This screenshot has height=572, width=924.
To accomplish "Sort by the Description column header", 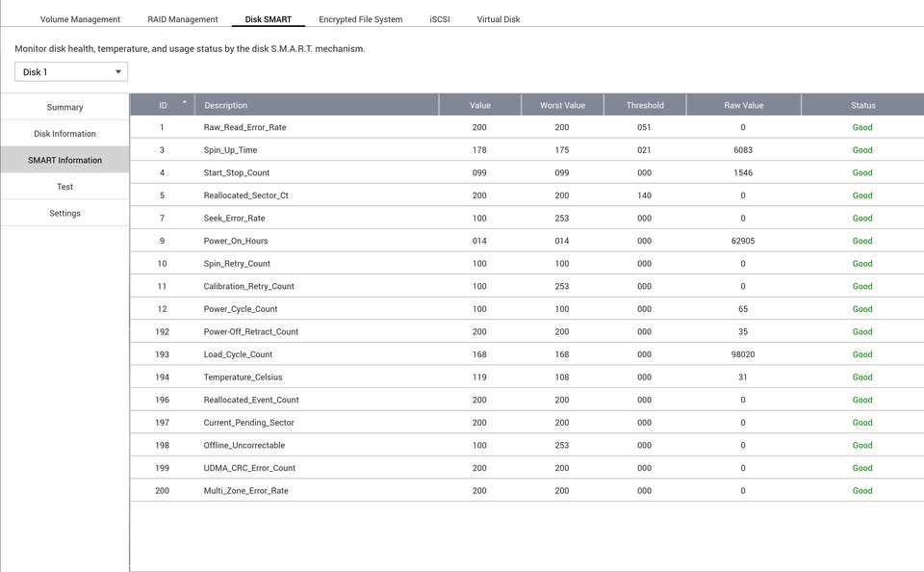I will [x=226, y=105].
